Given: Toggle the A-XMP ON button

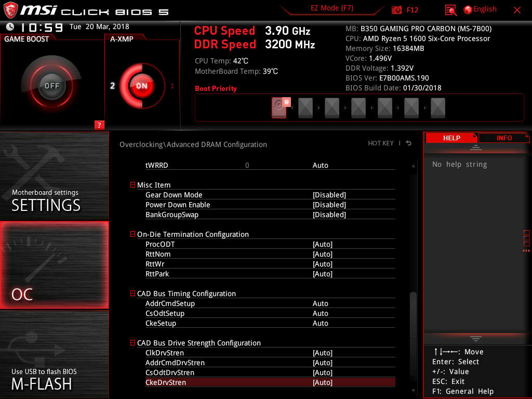Looking at the screenshot, I should [x=142, y=86].
